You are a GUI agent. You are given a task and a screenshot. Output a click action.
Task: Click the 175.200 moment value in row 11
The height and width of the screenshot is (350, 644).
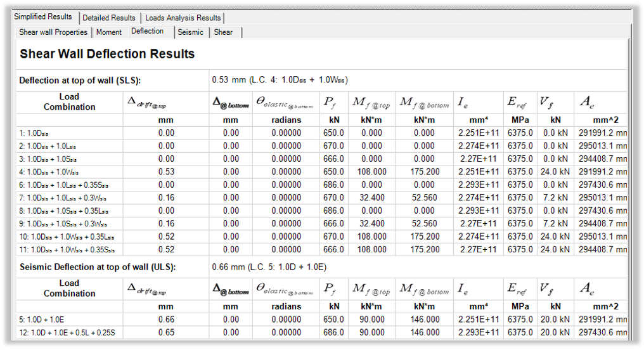point(424,249)
